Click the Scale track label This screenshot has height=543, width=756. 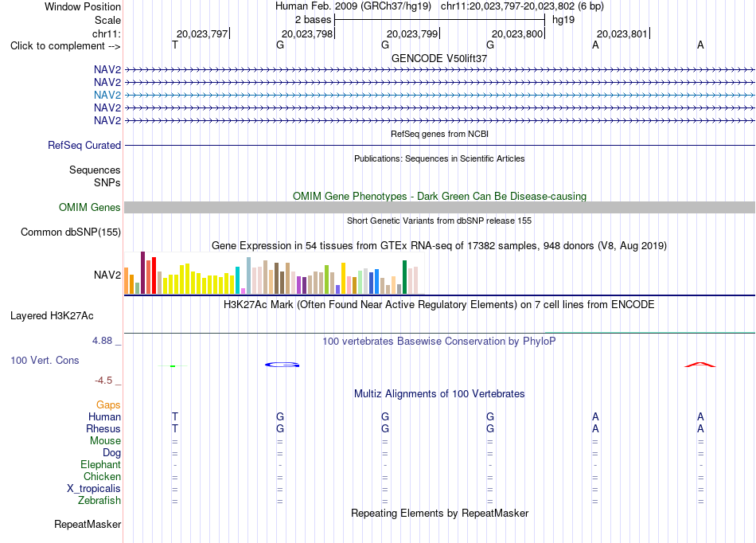coord(107,20)
